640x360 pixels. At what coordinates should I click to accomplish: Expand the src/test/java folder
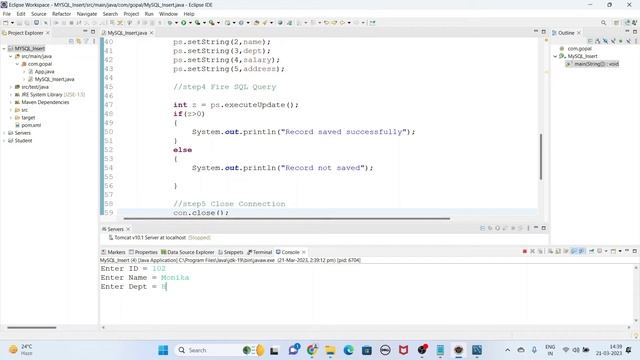click(11, 87)
